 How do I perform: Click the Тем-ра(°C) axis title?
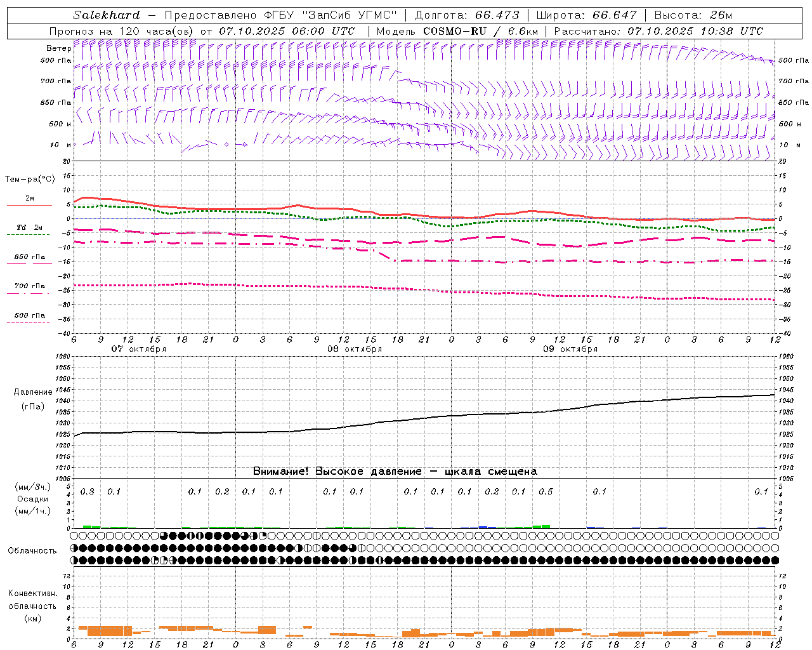(x=30, y=180)
